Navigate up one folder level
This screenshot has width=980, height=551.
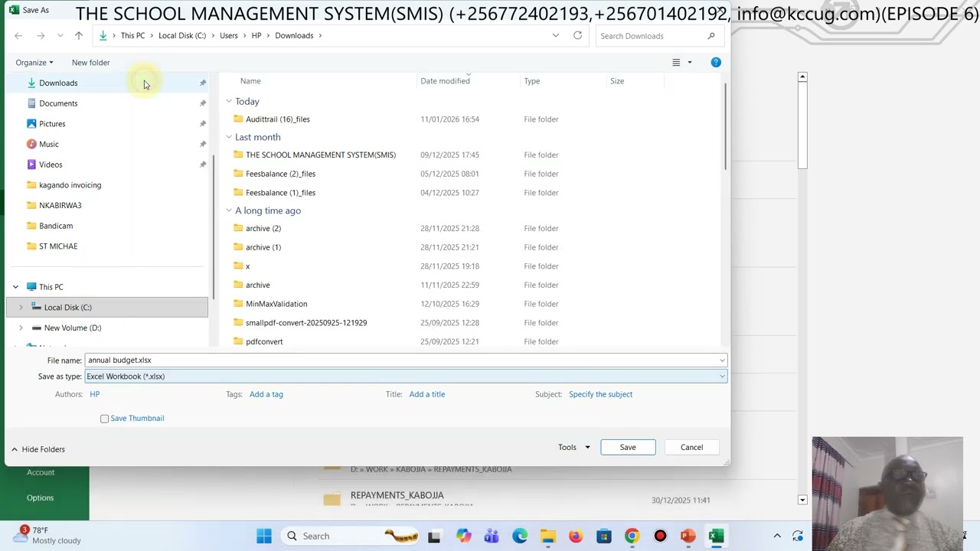tap(79, 36)
